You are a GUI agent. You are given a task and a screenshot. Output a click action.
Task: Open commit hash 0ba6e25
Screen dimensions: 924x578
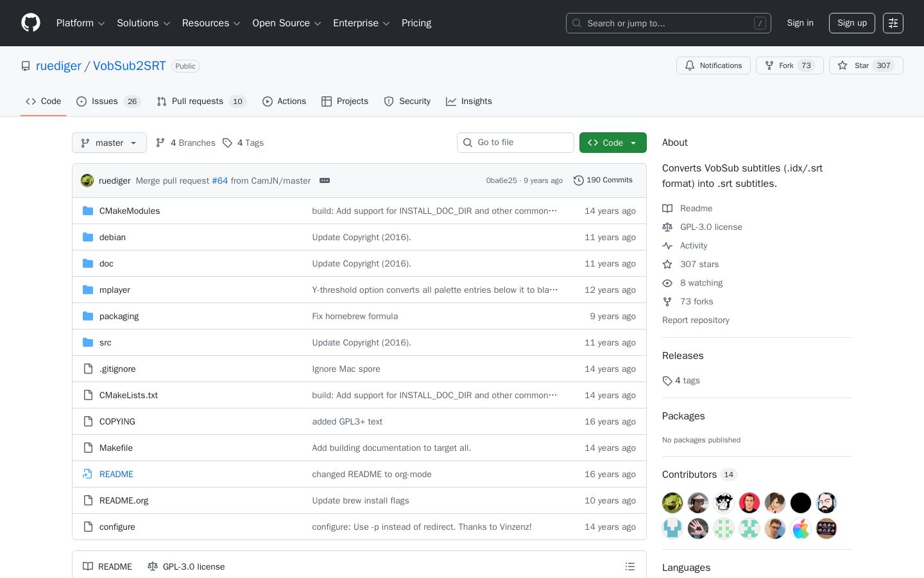[x=501, y=180]
